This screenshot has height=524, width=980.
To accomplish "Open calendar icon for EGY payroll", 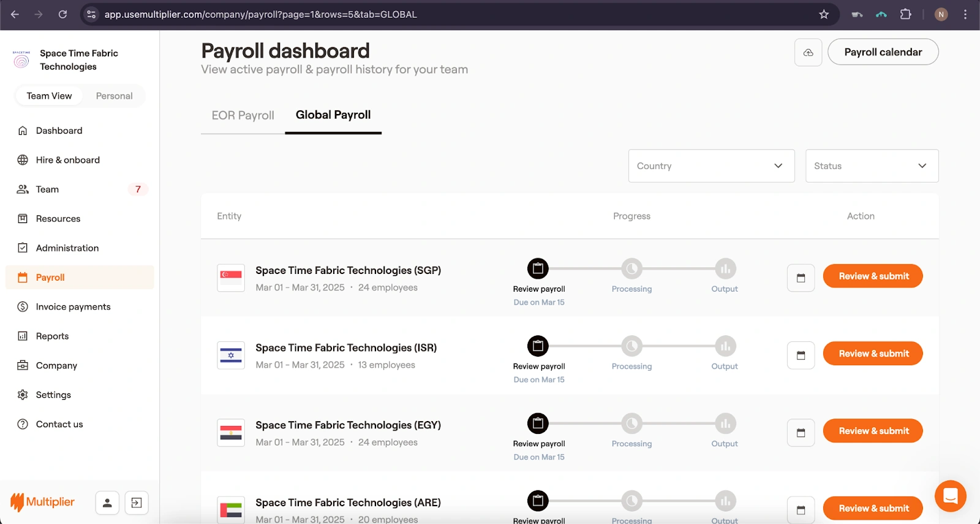I will pos(801,433).
